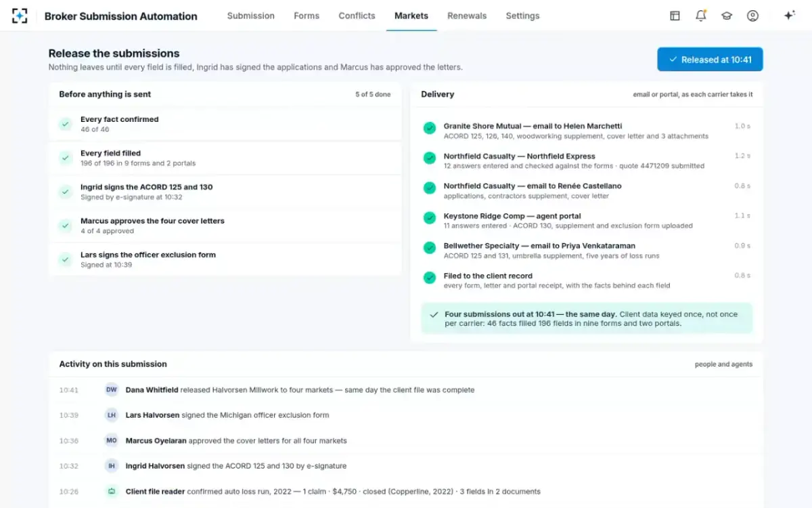Click checkmark in Four submissions out banner
This screenshot has height=508, width=812.
tap(434, 314)
